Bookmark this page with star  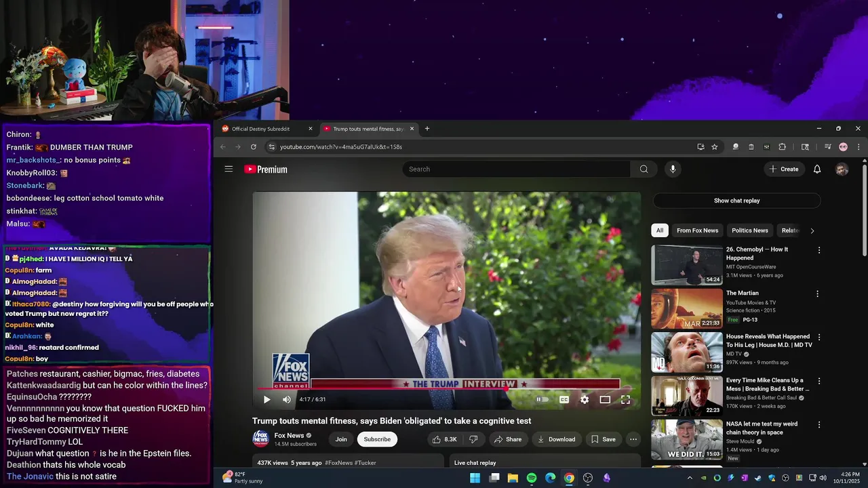pyautogui.click(x=714, y=147)
